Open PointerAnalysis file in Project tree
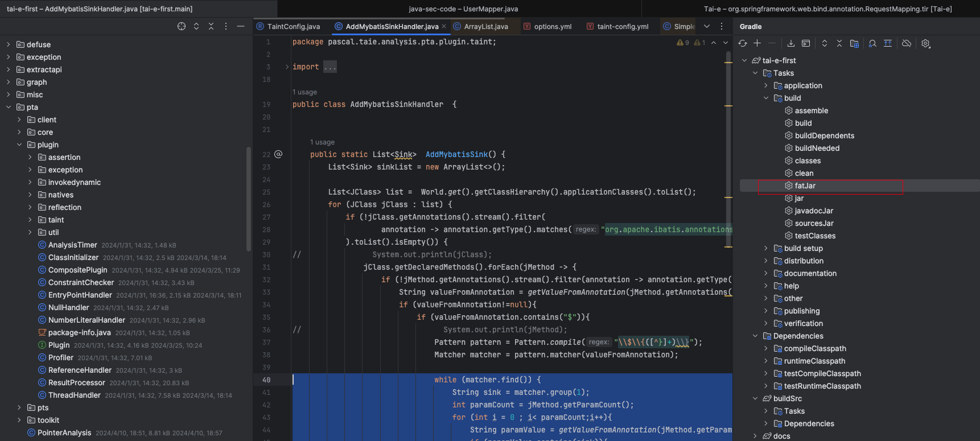Screen dimensions: 980x441 64,432
